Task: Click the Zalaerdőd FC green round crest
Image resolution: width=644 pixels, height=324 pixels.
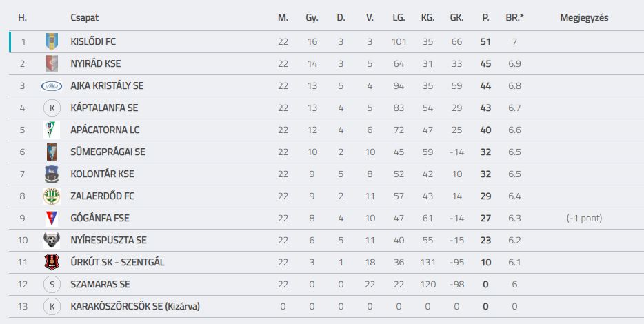Action: (52, 196)
